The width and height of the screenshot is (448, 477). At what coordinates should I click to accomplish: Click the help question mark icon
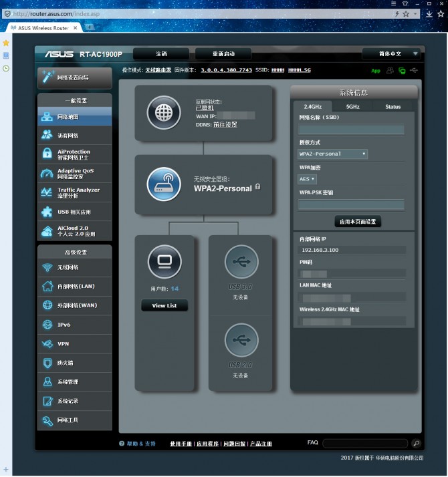coord(122,444)
